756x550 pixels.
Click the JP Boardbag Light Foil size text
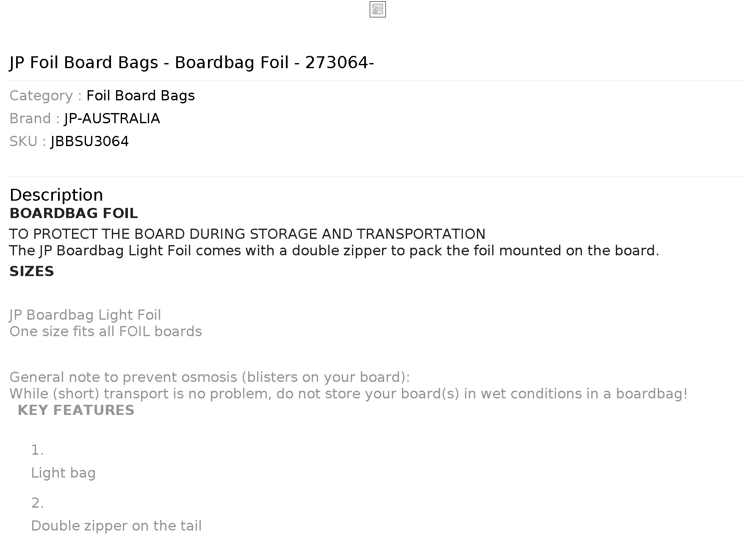click(85, 315)
